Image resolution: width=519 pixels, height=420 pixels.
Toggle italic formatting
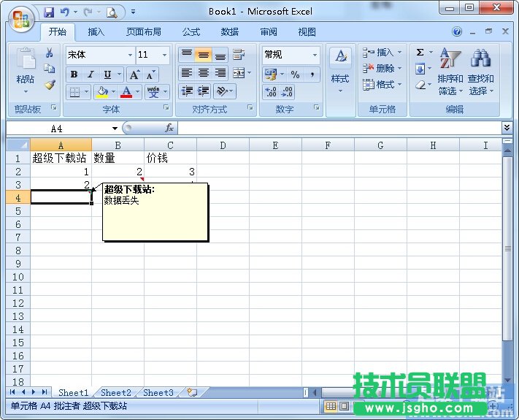[91, 75]
